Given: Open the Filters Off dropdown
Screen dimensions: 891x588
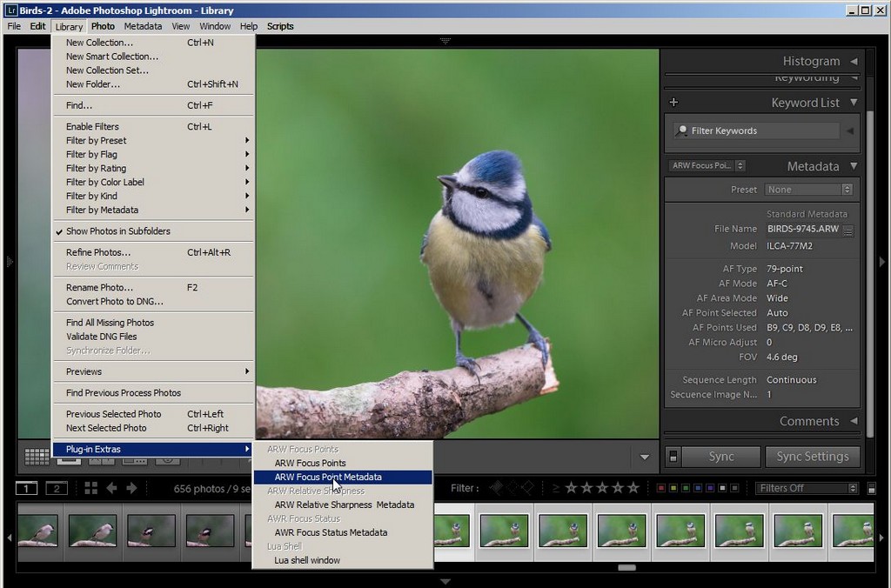Looking at the screenshot, I should [806, 488].
